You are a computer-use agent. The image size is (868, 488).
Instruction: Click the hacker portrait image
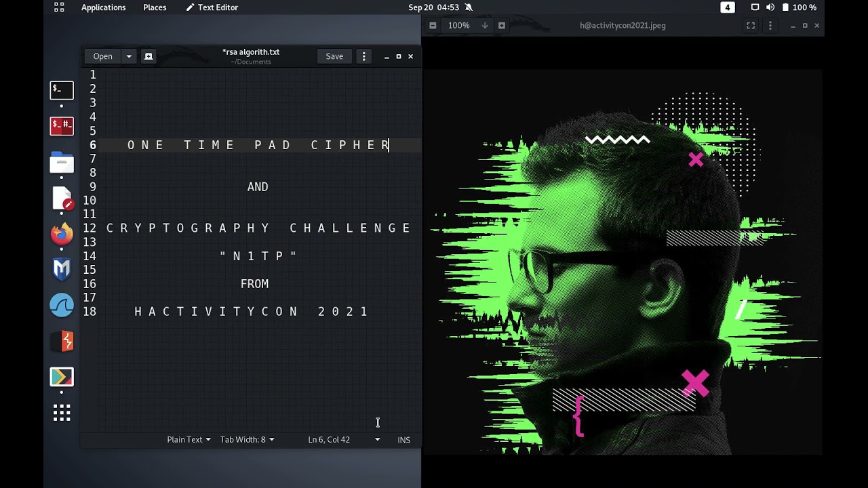(x=623, y=262)
